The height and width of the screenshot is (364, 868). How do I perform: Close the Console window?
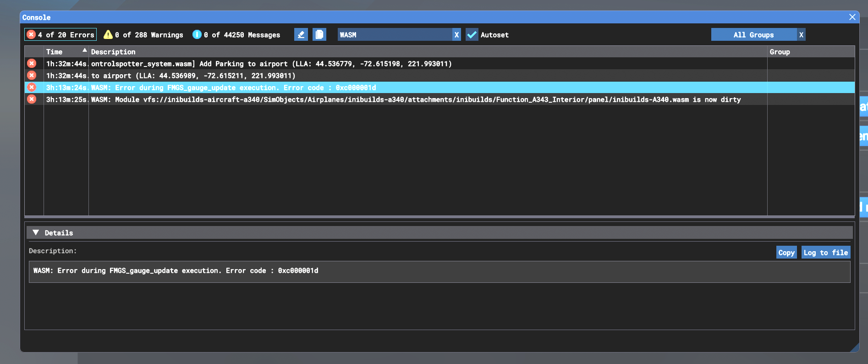coord(852,17)
